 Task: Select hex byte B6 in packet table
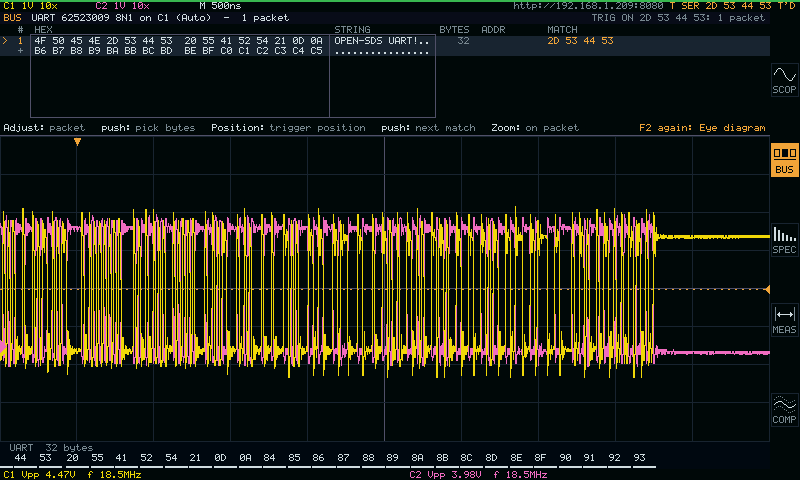(40, 50)
